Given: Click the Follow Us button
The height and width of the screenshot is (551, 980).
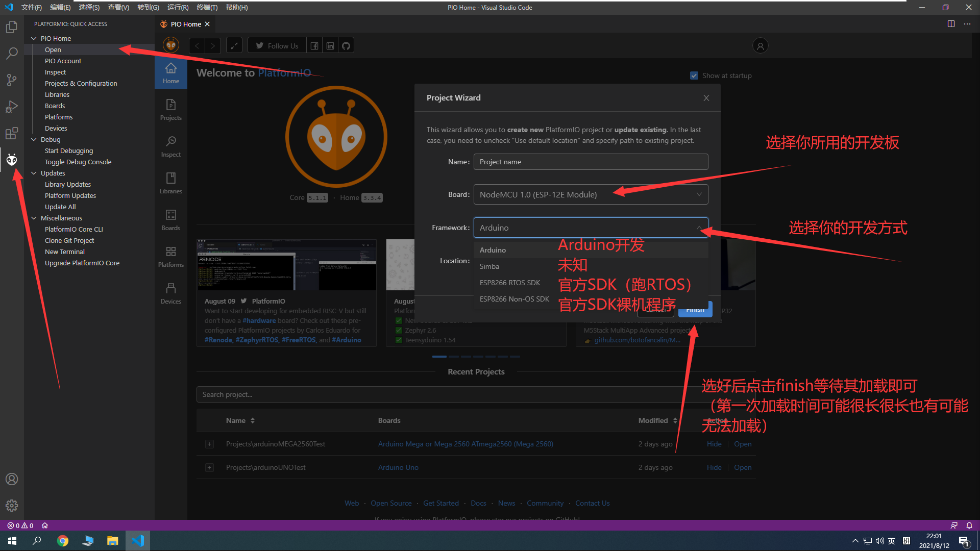Looking at the screenshot, I should click(277, 46).
